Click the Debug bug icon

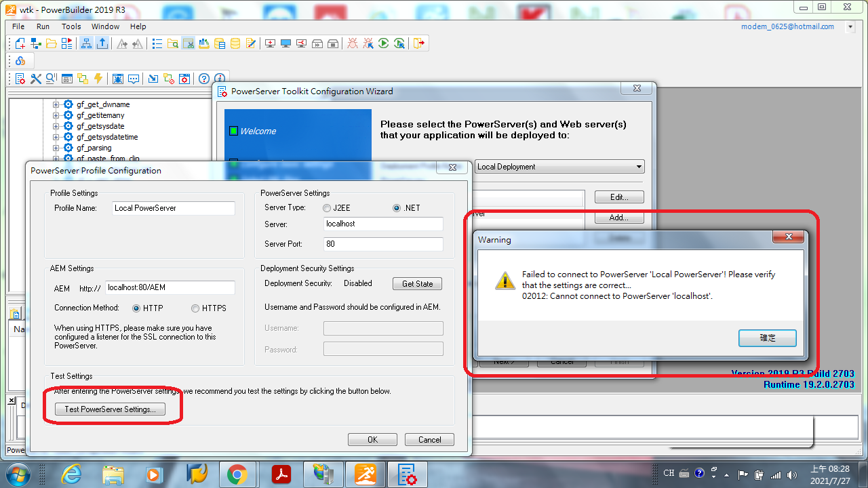pyautogui.click(x=353, y=43)
